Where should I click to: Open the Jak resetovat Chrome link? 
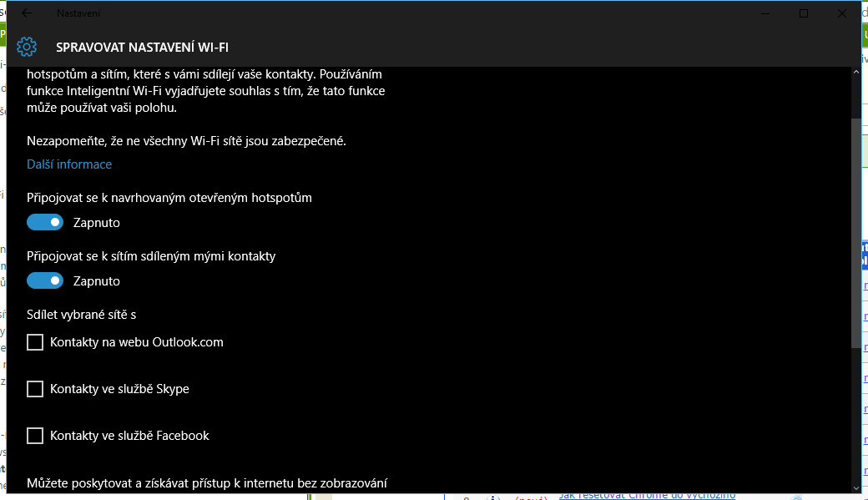(646, 495)
